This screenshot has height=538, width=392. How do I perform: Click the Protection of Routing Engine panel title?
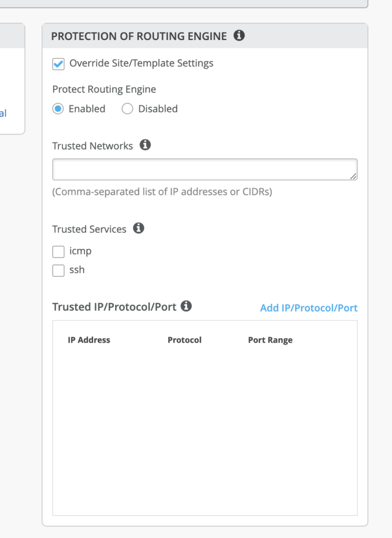click(139, 36)
